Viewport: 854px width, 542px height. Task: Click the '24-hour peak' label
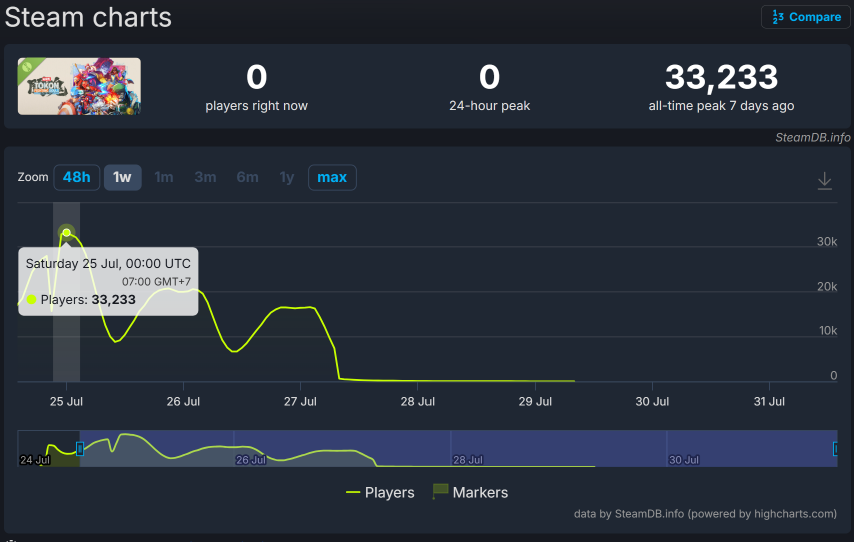point(489,106)
